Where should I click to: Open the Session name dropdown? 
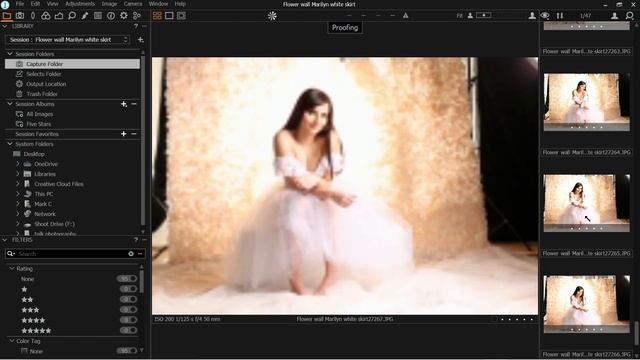(x=67, y=40)
